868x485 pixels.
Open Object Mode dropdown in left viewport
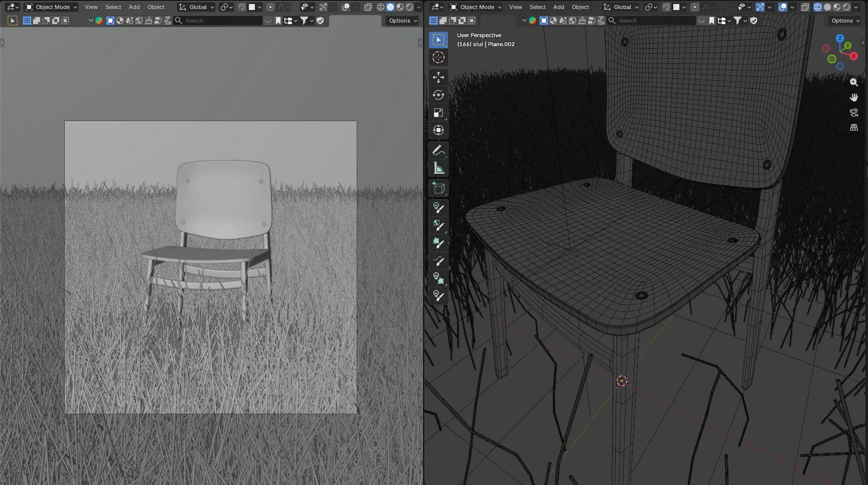[52, 7]
